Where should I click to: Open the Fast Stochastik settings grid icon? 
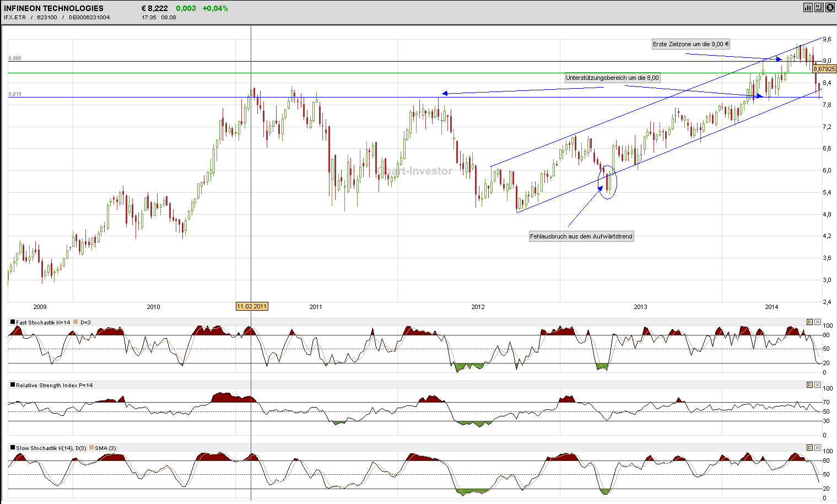tap(809, 322)
